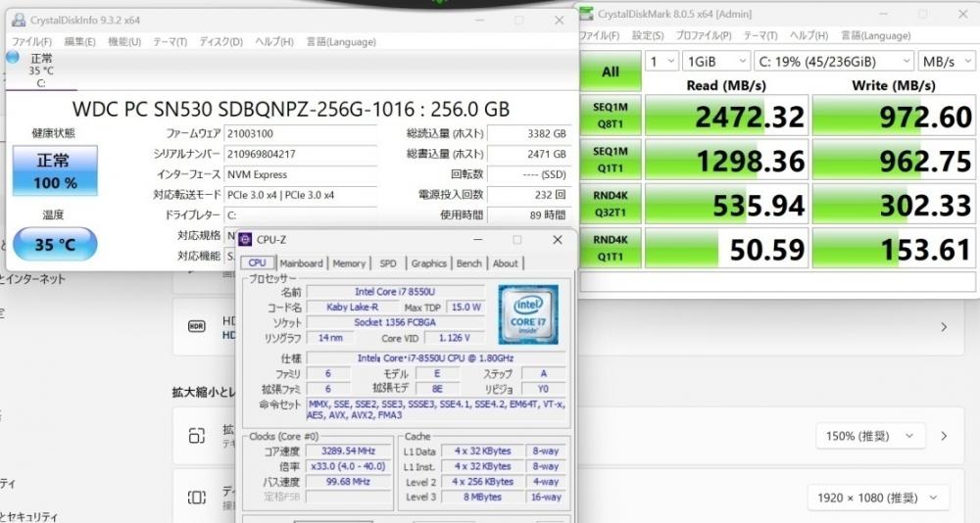Click the 972.60 sequential write result

pos(894,116)
